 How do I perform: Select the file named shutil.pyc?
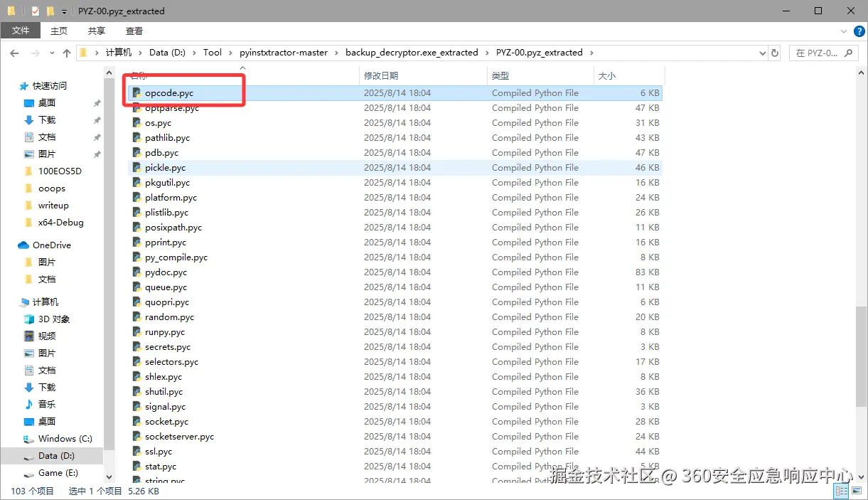click(x=164, y=392)
